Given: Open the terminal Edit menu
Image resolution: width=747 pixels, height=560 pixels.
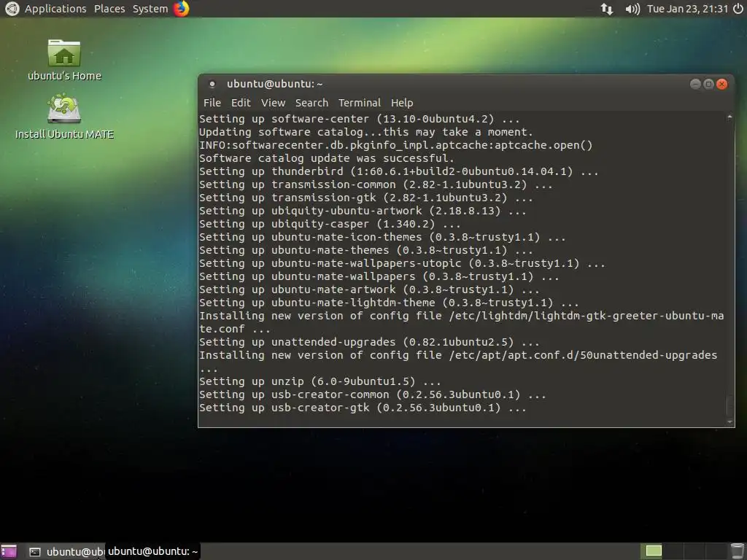Looking at the screenshot, I should point(241,103).
